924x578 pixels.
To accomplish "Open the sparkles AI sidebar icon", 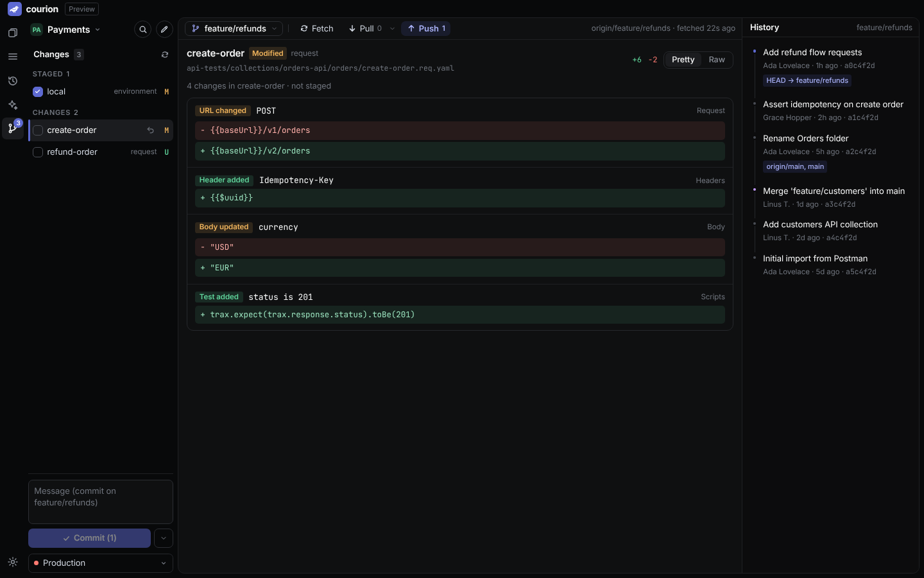I will point(13,105).
